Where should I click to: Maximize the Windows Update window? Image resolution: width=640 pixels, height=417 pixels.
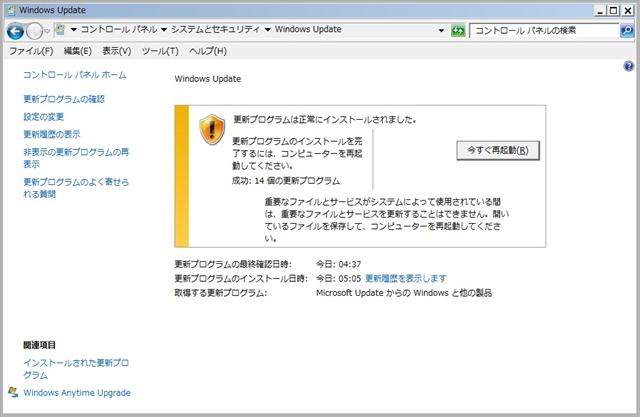pos(613,11)
